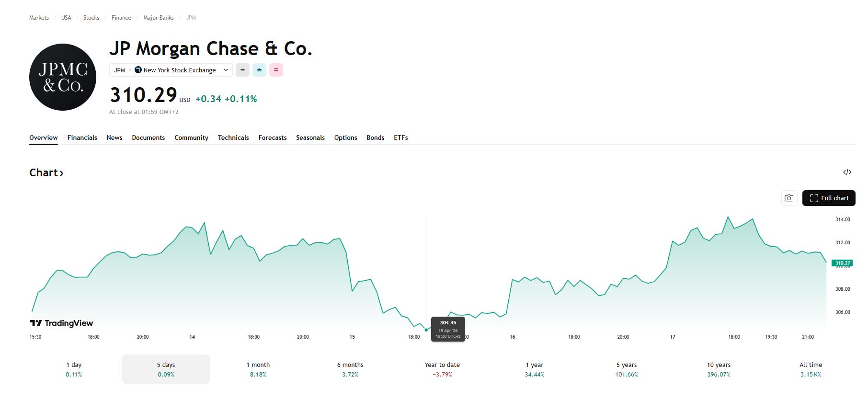Click the TradingView logo on chart

[x=61, y=323]
